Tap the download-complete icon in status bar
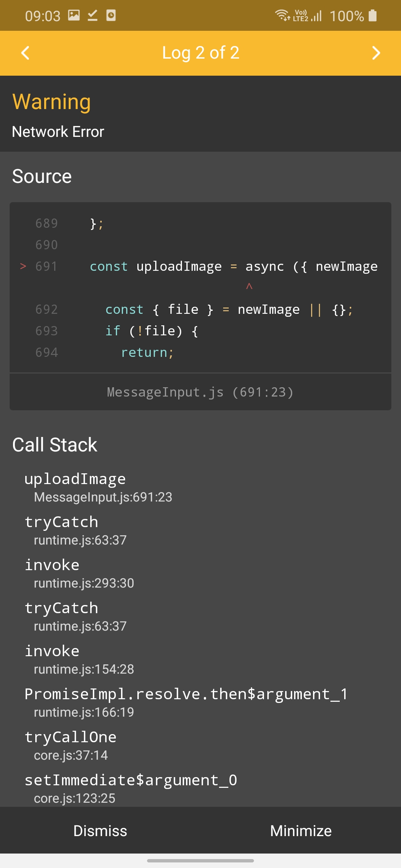This screenshot has height=868, width=401. tap(92, 15)
